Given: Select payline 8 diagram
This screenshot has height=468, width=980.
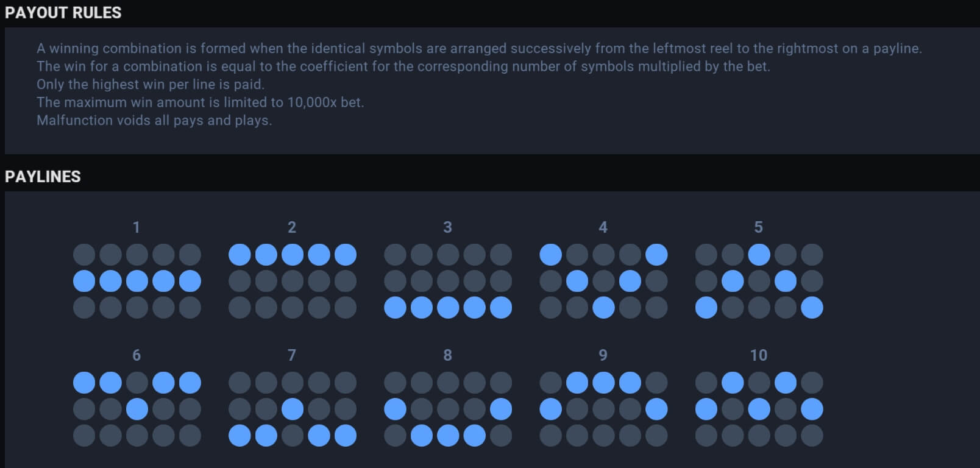Looking at the screenshot, I should click(447, 409).
